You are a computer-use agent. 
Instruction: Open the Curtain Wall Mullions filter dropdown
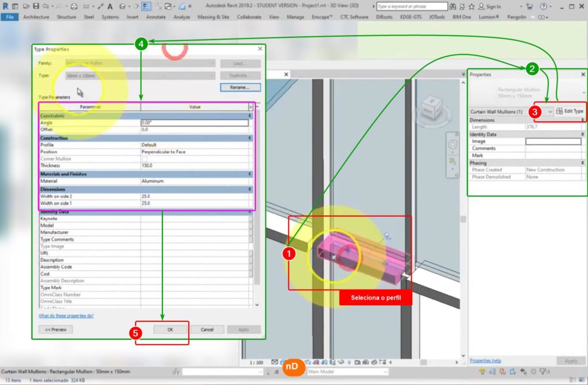click(x=550, y=111)
